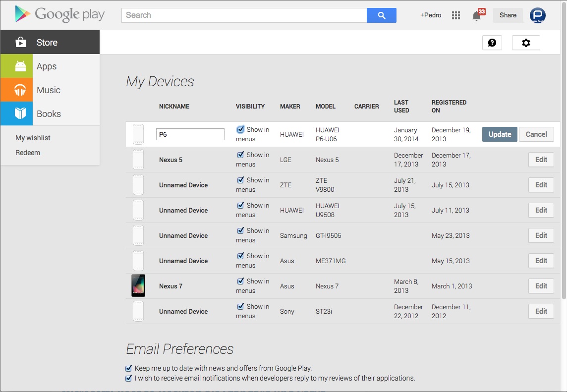Click the NICKNAME column header
Image resolution: width=567 pixels, height=392 pixels.
(x=174, y=107)
